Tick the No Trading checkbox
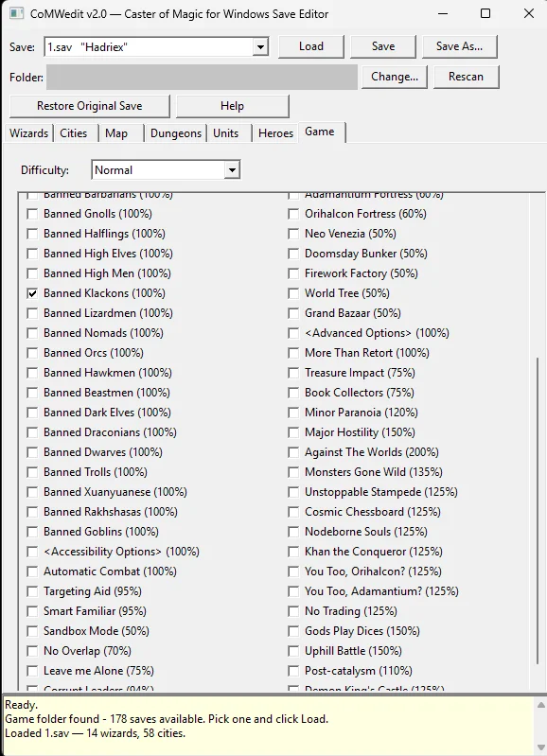This screenshot has height=756, width=547. 293,611
